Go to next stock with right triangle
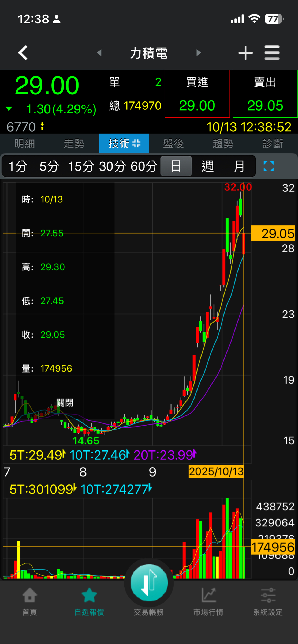Viewport: 298px width, 644px height. click(x=199, y=53)
